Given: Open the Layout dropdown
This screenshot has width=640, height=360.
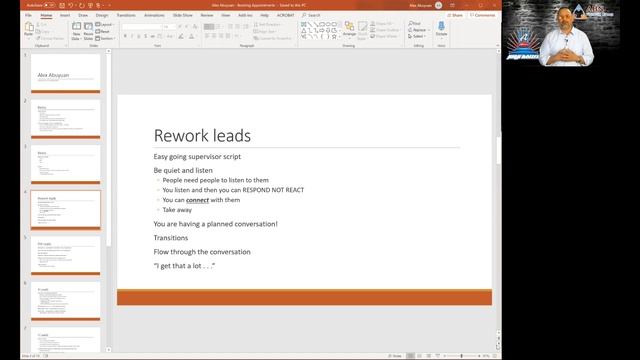Looking at the screenshot, I should 104,24.
